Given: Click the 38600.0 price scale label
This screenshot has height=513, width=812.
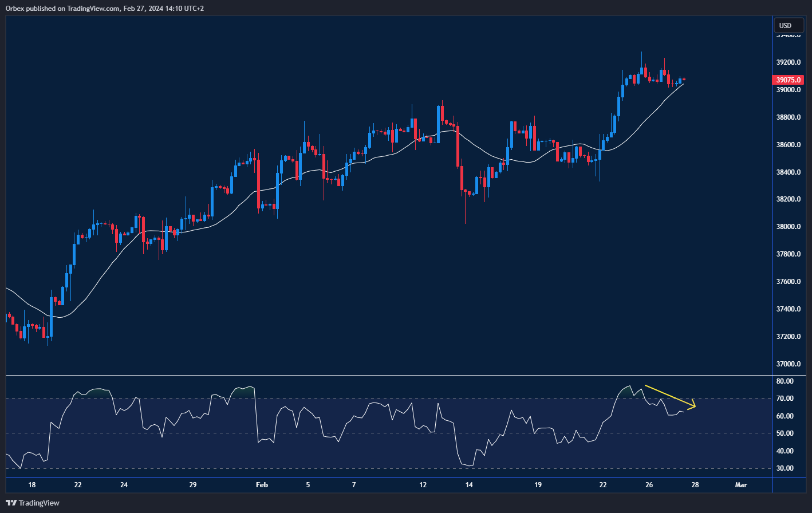Looking at the screenshot, I should click(x=787, y=145).
